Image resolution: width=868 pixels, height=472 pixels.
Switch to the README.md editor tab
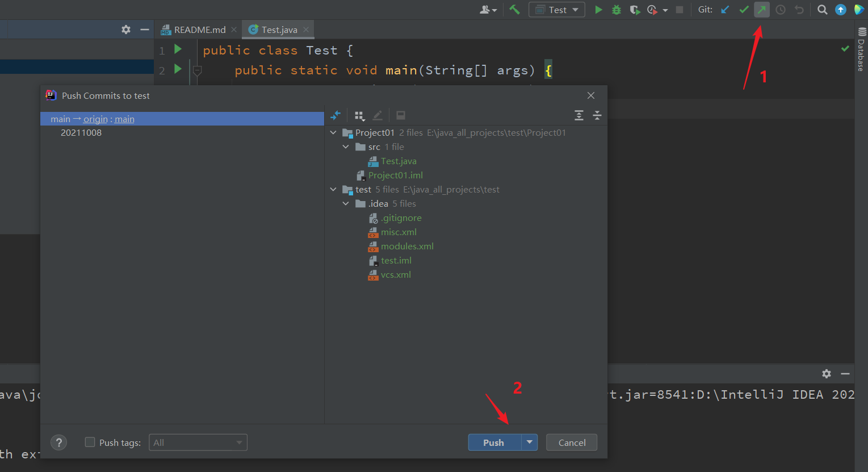pos(199,30)
